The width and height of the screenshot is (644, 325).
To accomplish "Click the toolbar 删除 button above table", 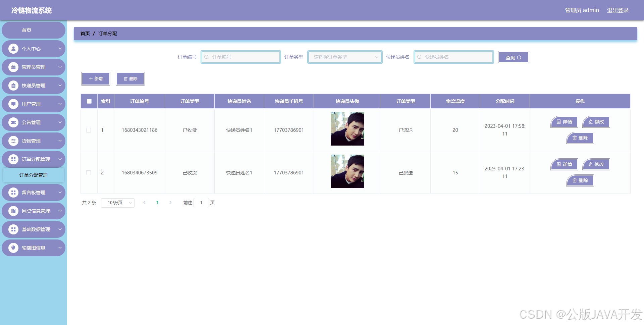I will coord(130,79).
